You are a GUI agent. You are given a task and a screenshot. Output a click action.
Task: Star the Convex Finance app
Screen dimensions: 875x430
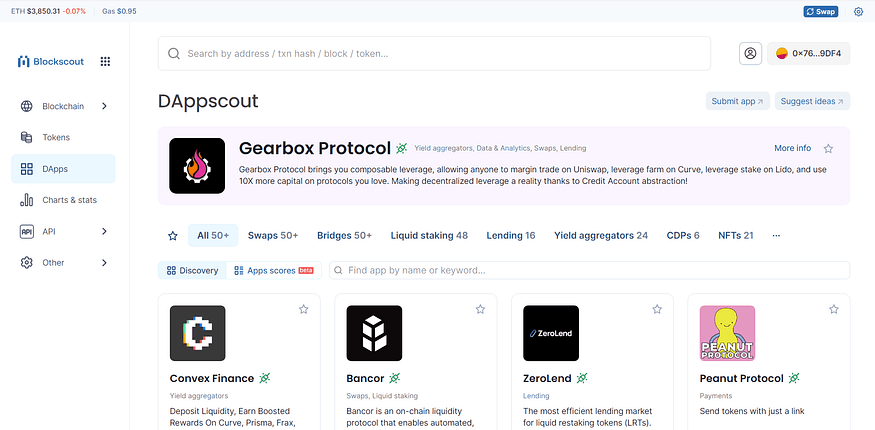(x=304, y=309)
